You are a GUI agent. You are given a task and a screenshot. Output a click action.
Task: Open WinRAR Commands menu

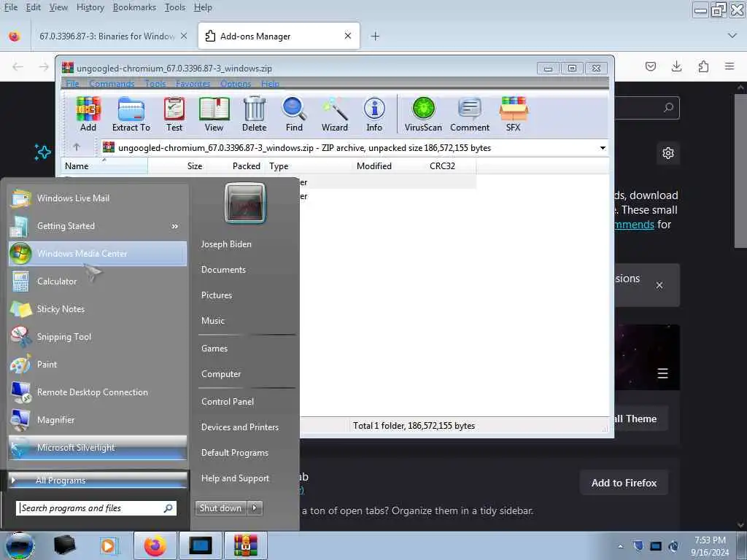[x=112, y=84]
